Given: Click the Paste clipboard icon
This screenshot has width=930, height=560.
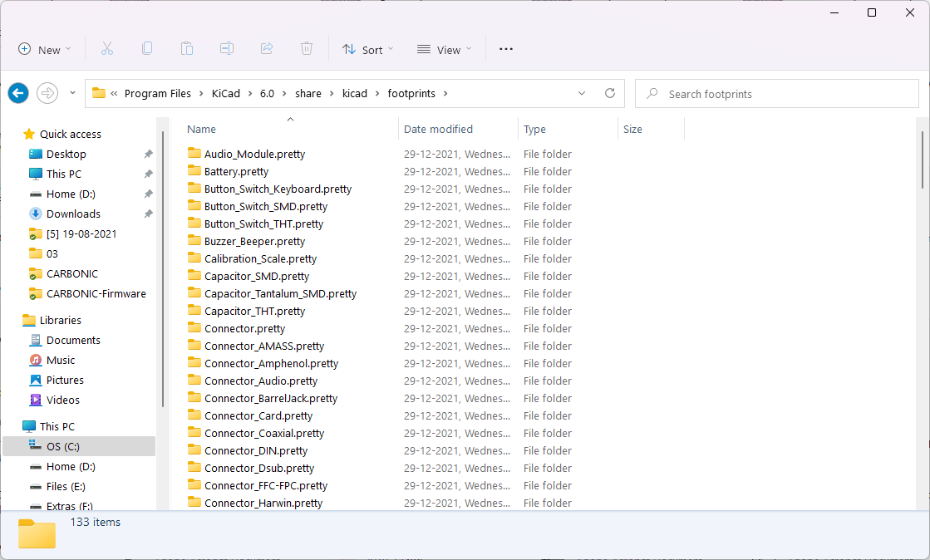Looking at the screenshot, I should point(187,49).
